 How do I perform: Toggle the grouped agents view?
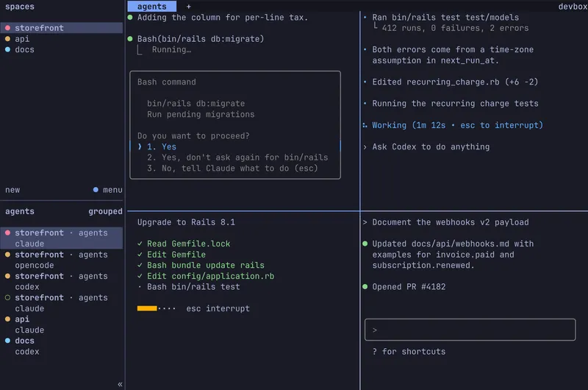105,211
